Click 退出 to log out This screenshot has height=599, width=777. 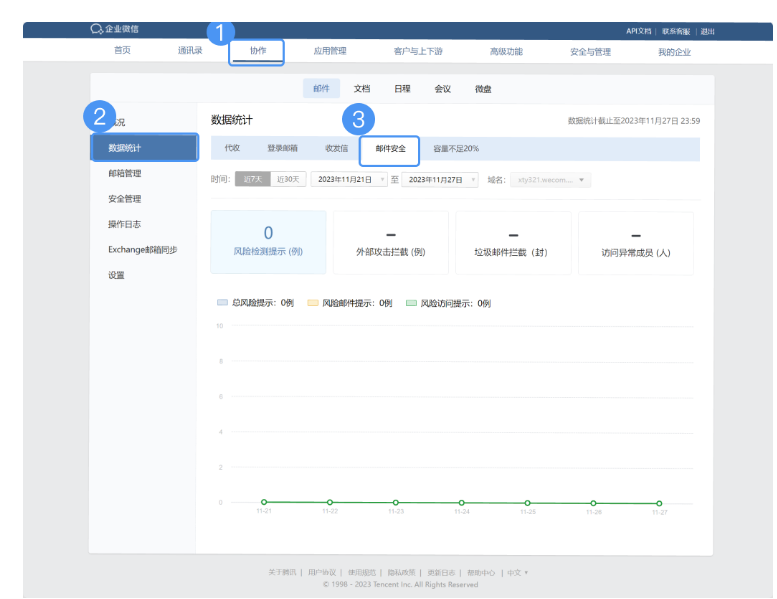click(708, 31)
